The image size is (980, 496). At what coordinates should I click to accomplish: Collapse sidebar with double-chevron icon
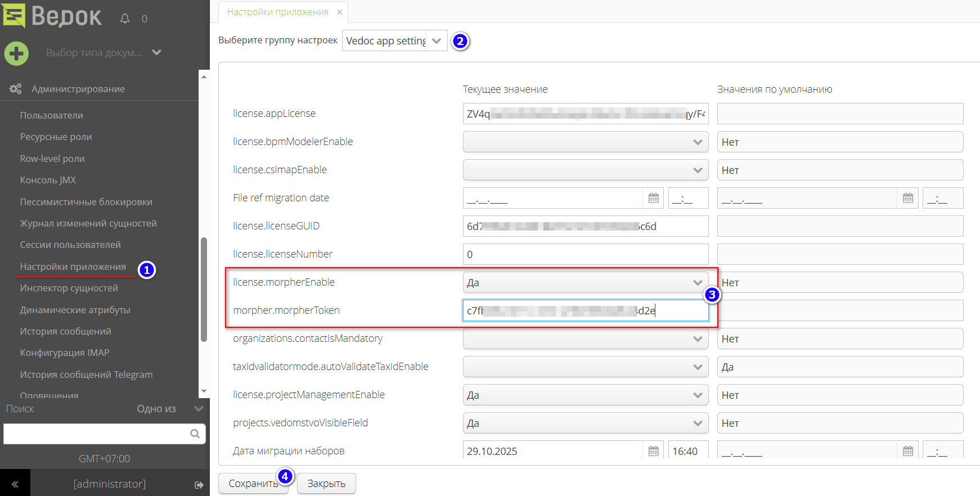click(15, 484)
